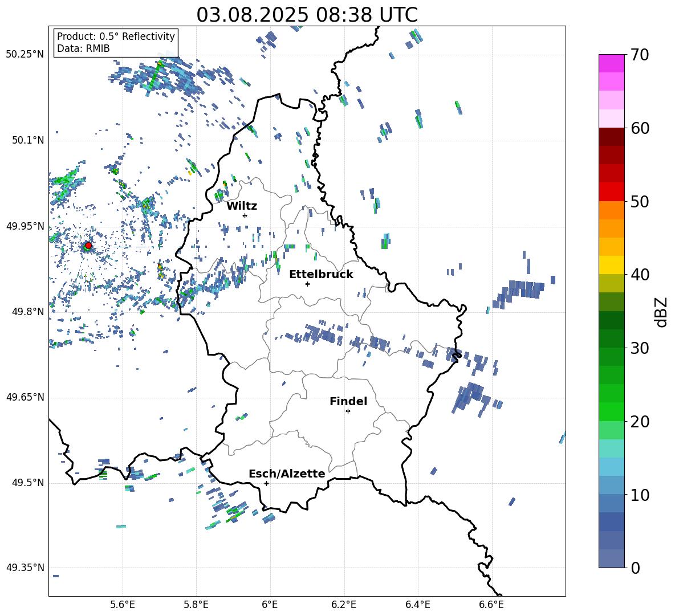Viewport: 675px width, 616px height.
Task: Click the 6.6°E longitude label
Action: pyautogui.click(x=491, y=605)
